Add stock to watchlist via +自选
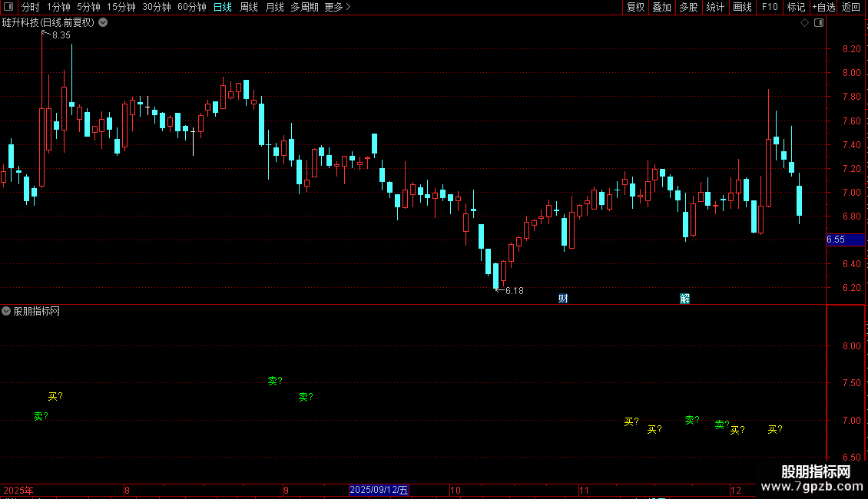The height and width of the screenshot is (499, 868). pos(823,7)
